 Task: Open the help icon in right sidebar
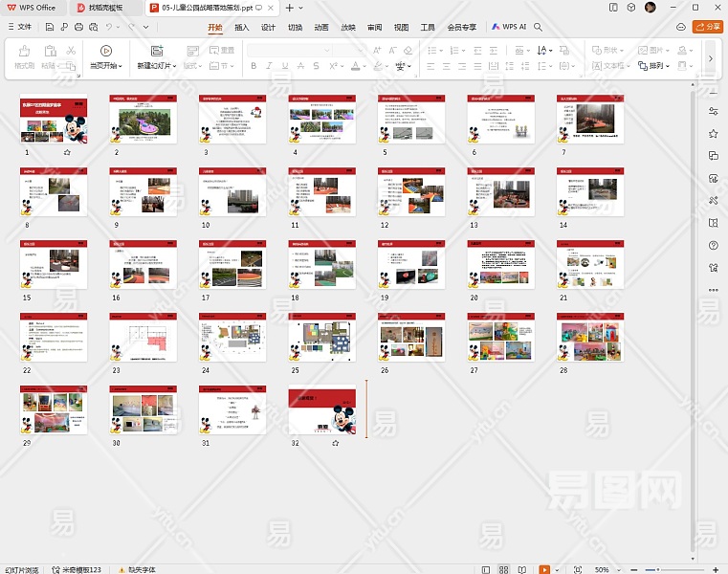(x=714, y=245)
